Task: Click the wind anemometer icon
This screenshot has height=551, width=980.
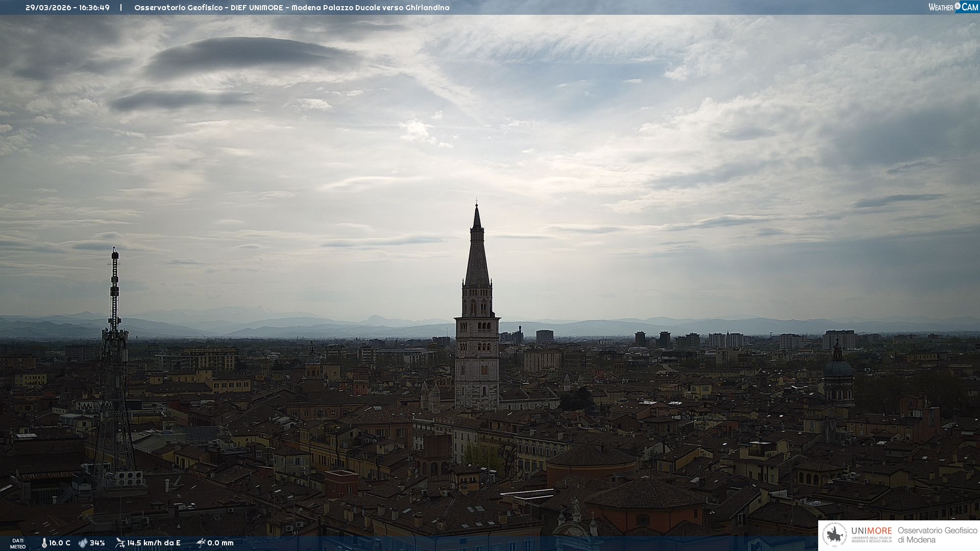Action: [x=120, y=543]
